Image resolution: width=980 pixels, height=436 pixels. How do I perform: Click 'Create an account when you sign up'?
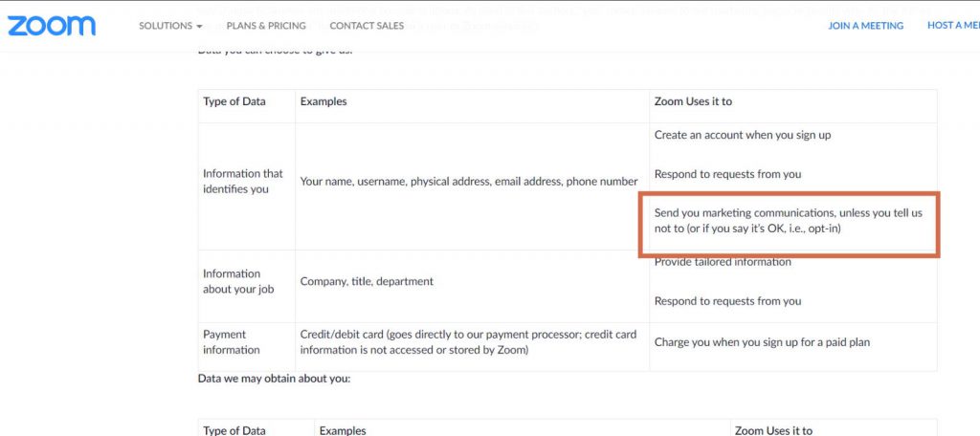(x=743, y=135)
